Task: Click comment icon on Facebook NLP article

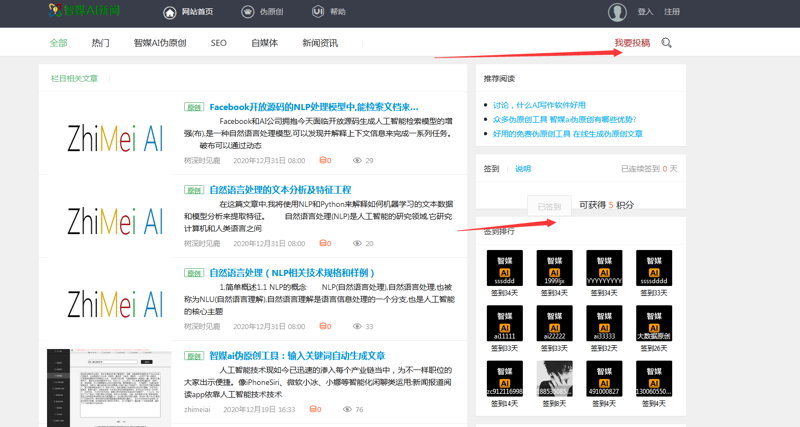Action: pyautogui.click(x=322, y=160)
